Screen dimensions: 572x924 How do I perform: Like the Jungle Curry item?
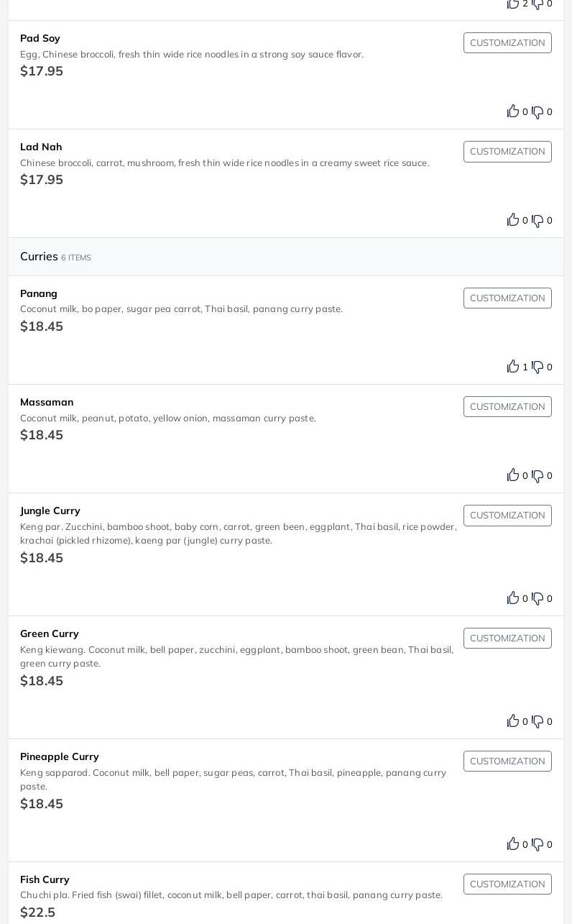(x=513, y=598)
